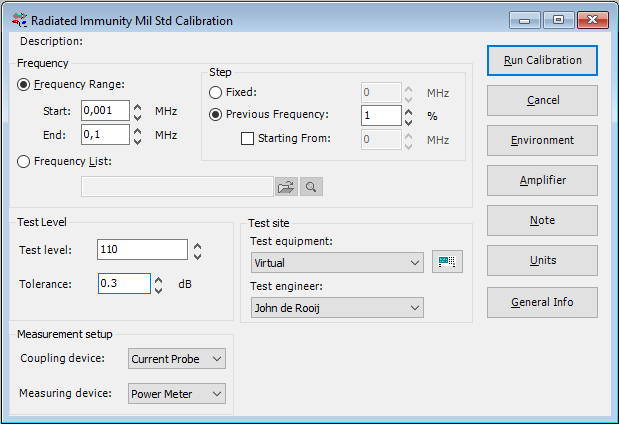Decrease the Previous Frequency percent value

[x=409, y=122]
